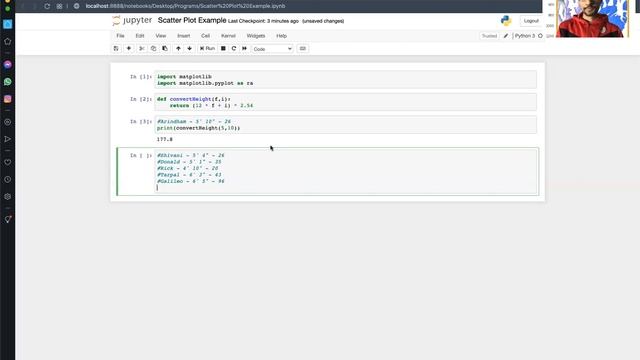Open the Cell menu

coord(205,36)
